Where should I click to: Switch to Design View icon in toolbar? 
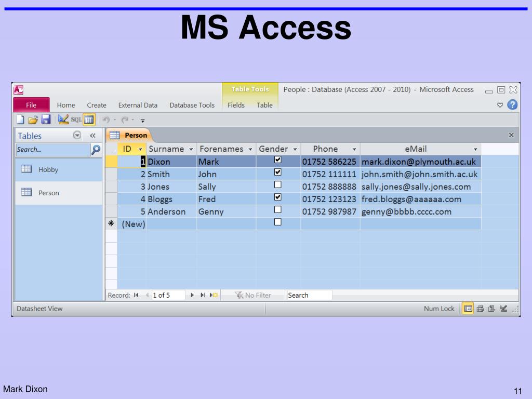(63, 119)
